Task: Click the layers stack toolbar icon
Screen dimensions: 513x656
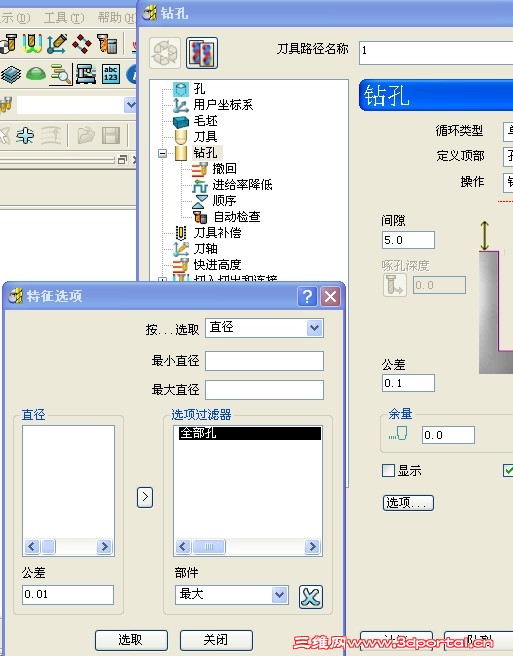Action: point(11,75)
